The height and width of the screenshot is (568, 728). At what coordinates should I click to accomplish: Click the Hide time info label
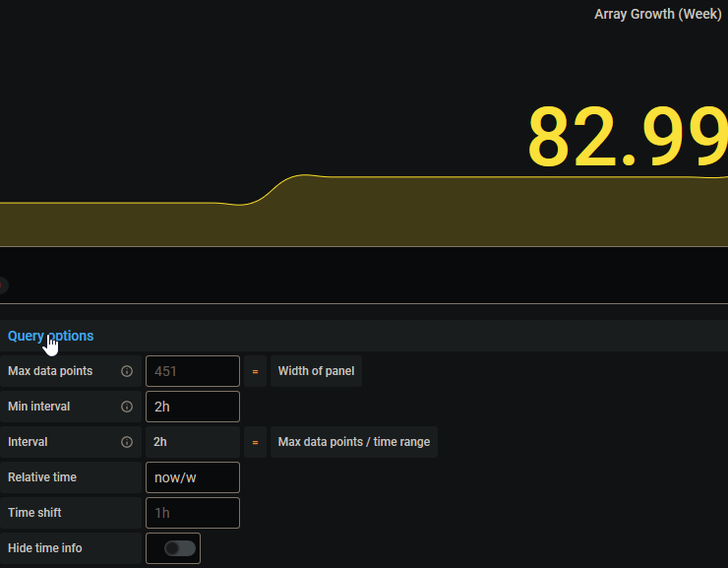point(45,548)
